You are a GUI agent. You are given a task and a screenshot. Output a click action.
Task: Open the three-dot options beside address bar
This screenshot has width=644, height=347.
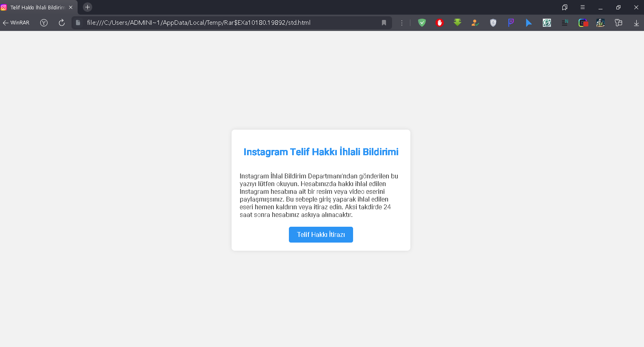click(x=402, y=23)
